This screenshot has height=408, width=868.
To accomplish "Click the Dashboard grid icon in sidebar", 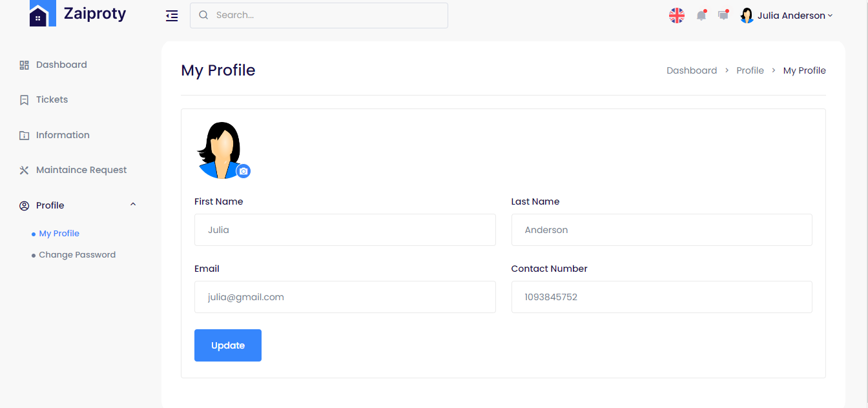I will tap(25, 65).
